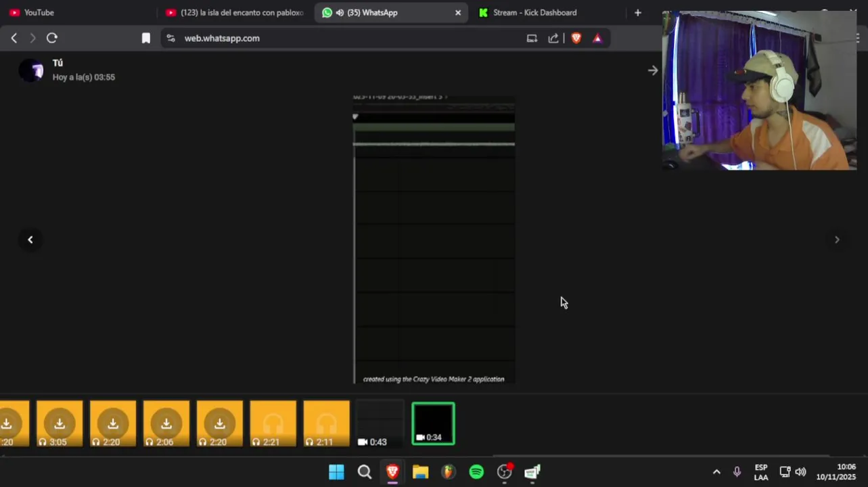Image resolution: width=868 pixels, height=487 pixels.
Task: Select the highlighted 0:34 video thumbnail
Action: [x=434, y=424]
